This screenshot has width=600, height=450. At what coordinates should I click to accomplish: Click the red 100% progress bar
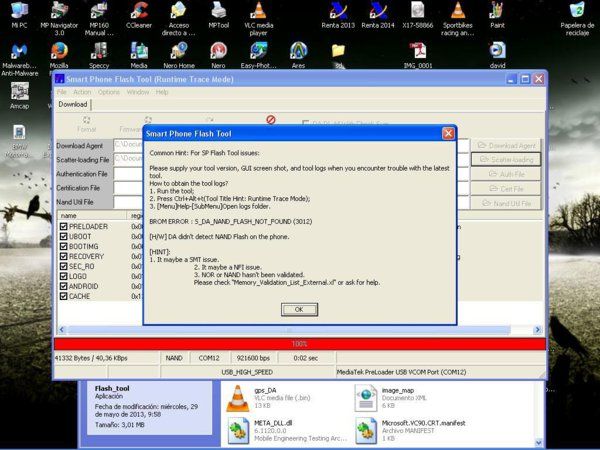[300, 344]
